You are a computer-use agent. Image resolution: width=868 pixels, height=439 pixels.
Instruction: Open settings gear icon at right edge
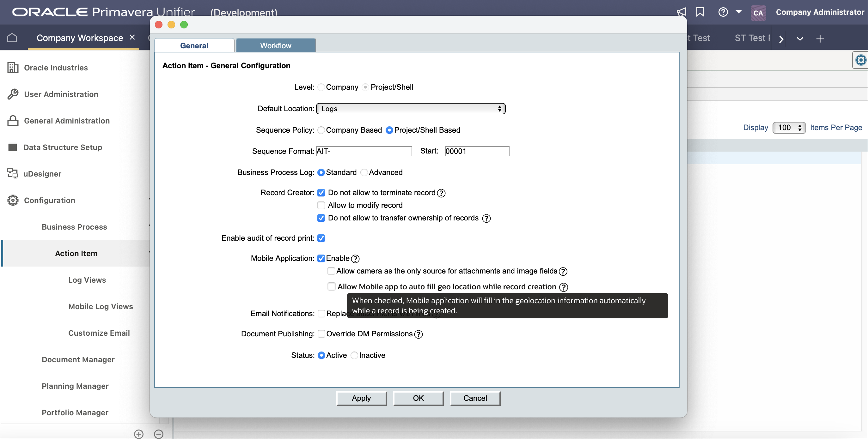coord(860,60)
